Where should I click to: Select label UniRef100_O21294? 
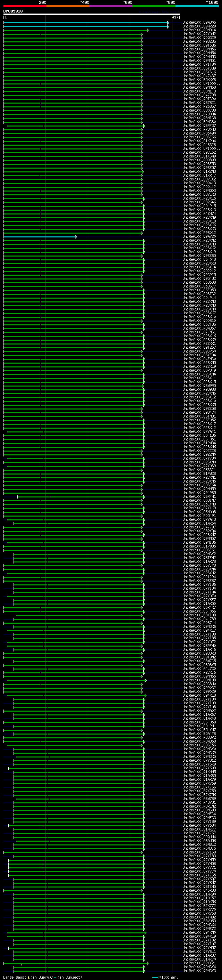(199, 577)
